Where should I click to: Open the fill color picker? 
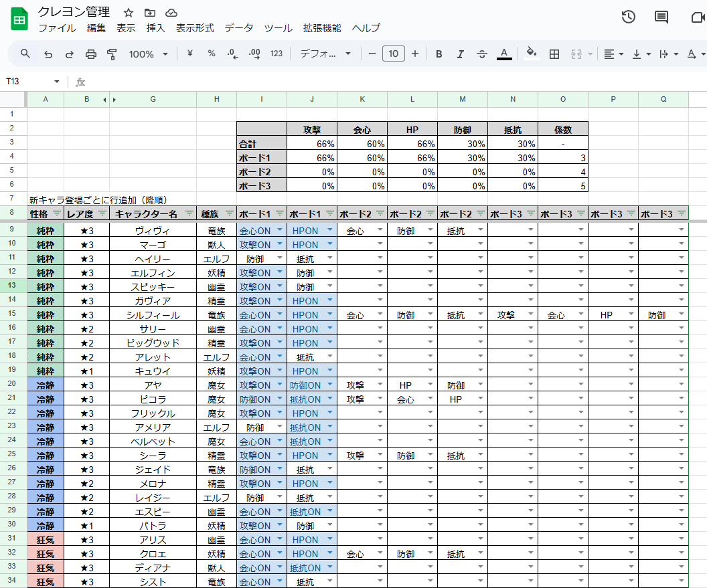click(x=532, y=54)
